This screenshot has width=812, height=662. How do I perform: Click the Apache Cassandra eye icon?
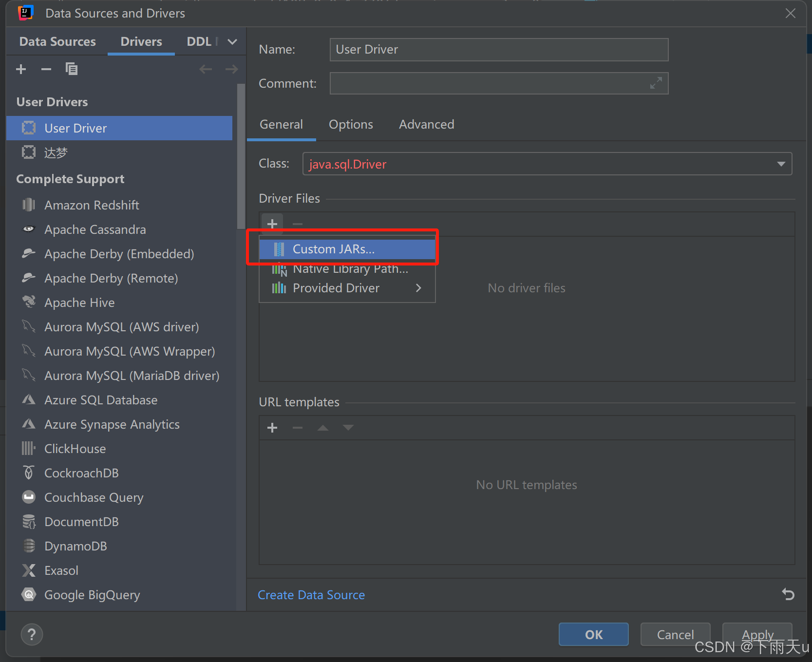(x=29, y=229)
